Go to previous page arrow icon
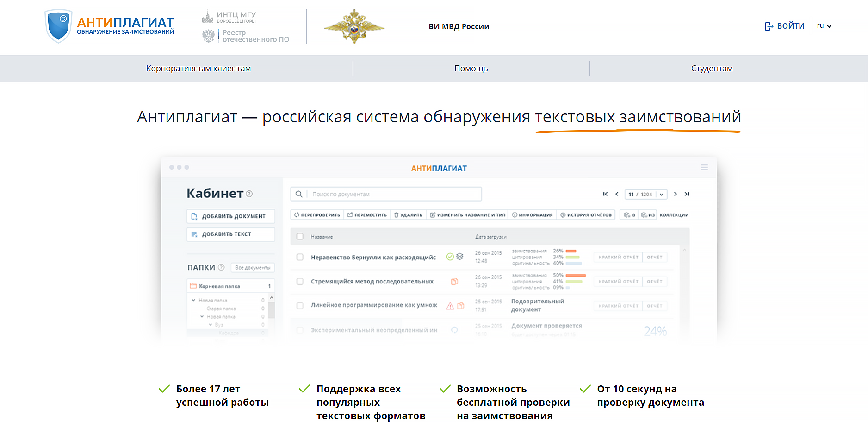This screenshot has height=422, width=868. (617, 194)
